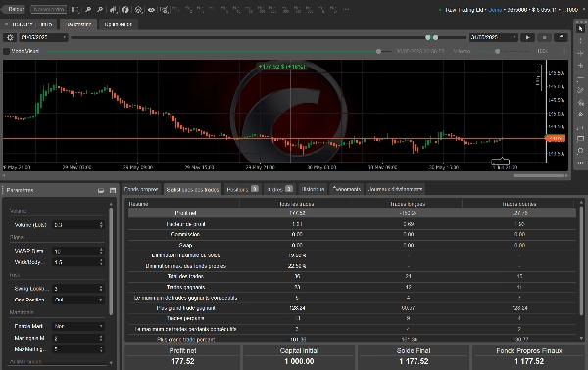Select the Trades perdants row
Screen dimensions: 588x370
pos(352,318)
